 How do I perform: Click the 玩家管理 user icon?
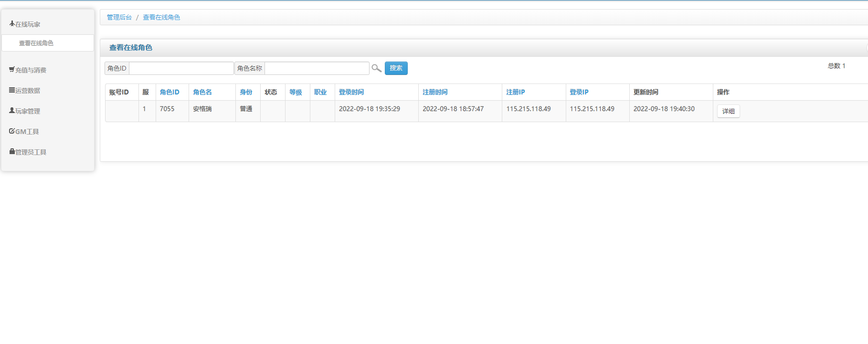(x=12, y=111)
